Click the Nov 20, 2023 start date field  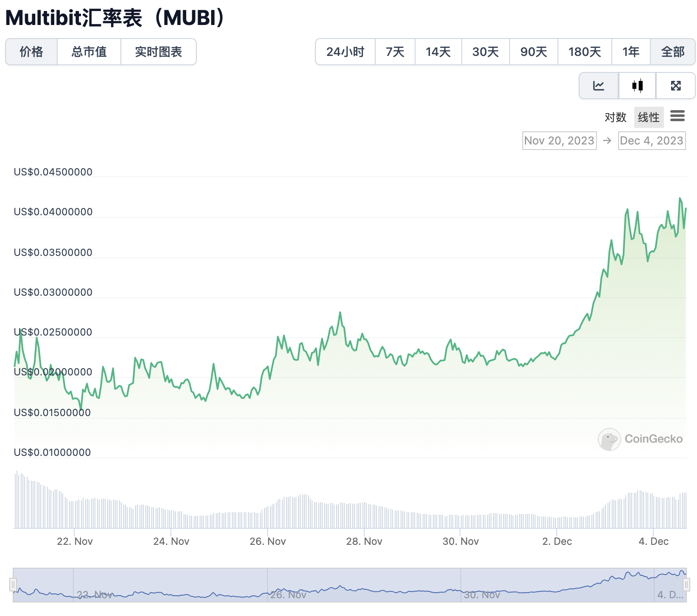[559, 140]
